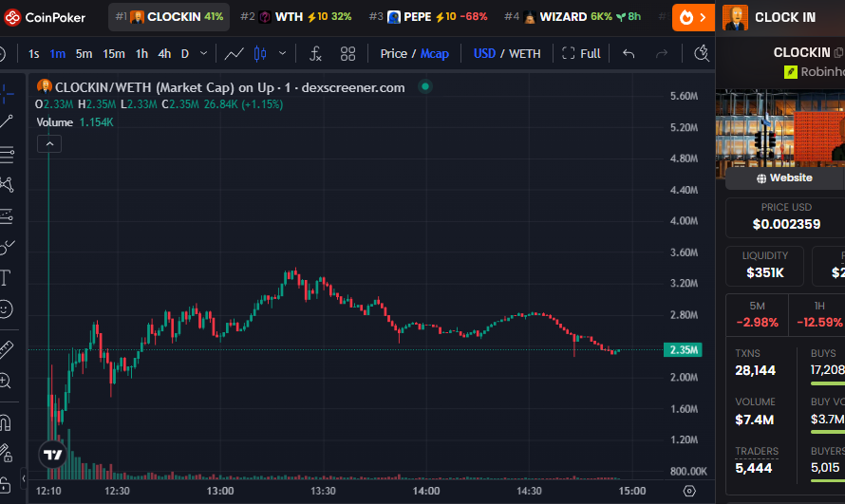Set chart interval to 15m
Viewport: 845px width, 504px height.
coord(114,54)
